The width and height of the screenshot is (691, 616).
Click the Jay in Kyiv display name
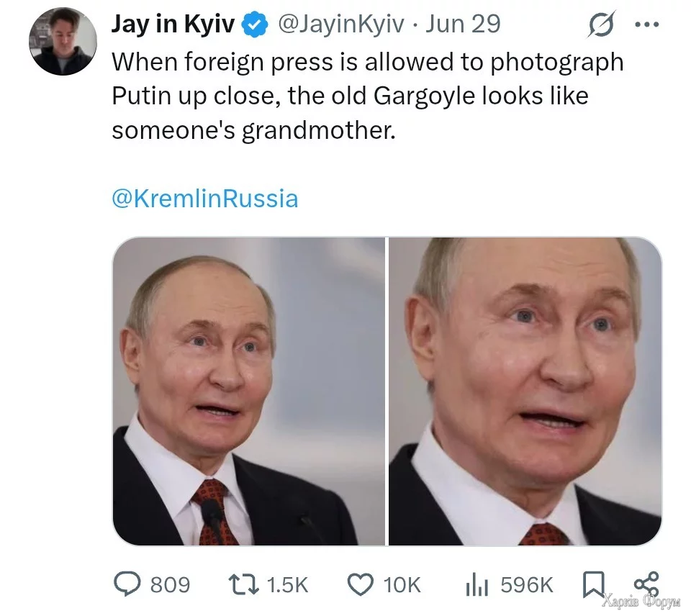[x=173, y=24]
